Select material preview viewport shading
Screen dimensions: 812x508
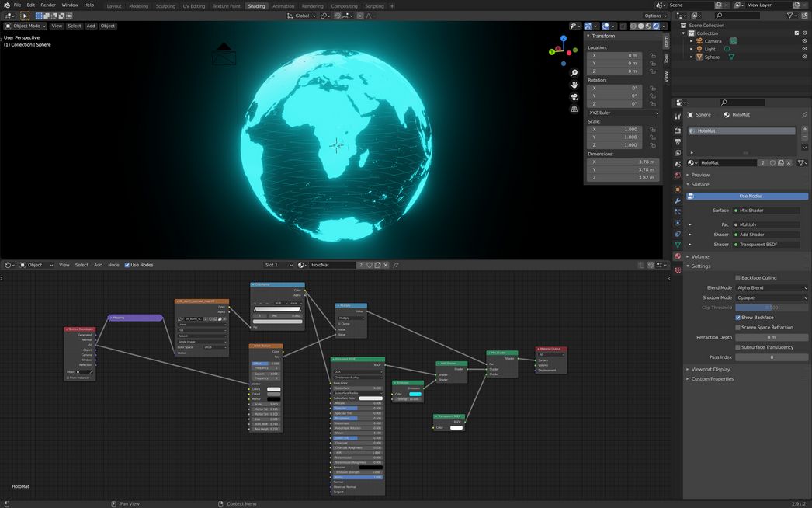(x=648, y=26)
